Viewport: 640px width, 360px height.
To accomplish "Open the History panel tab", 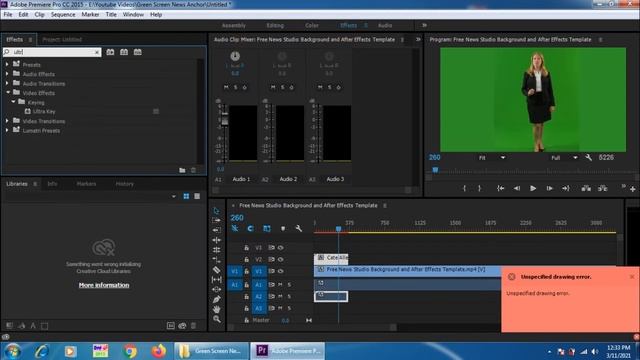I will 124,184.
